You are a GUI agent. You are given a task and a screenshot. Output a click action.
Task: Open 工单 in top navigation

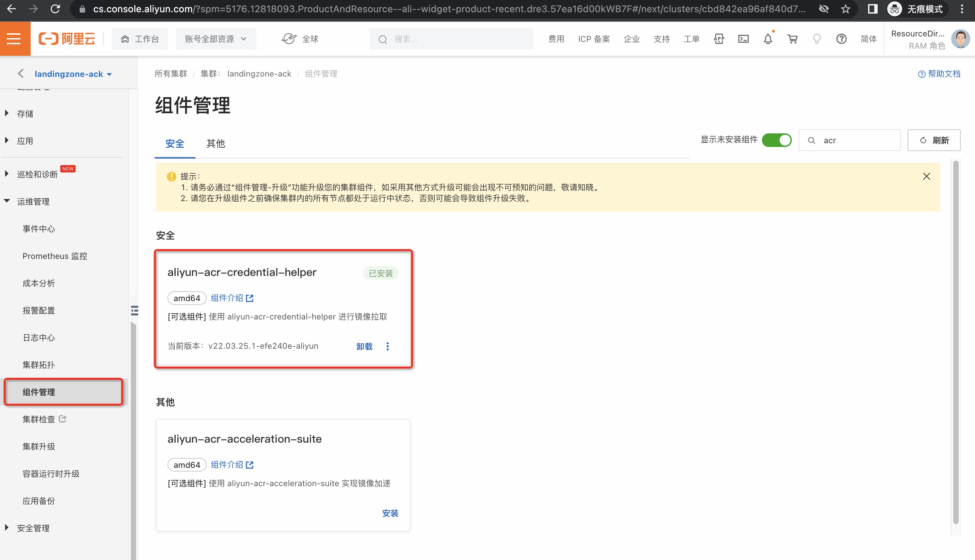pos(691,39)
